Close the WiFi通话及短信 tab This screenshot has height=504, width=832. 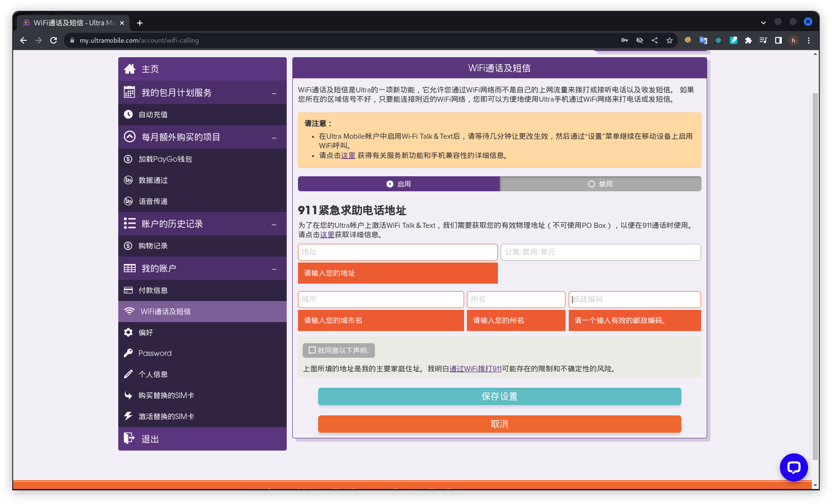coord(122,23)
